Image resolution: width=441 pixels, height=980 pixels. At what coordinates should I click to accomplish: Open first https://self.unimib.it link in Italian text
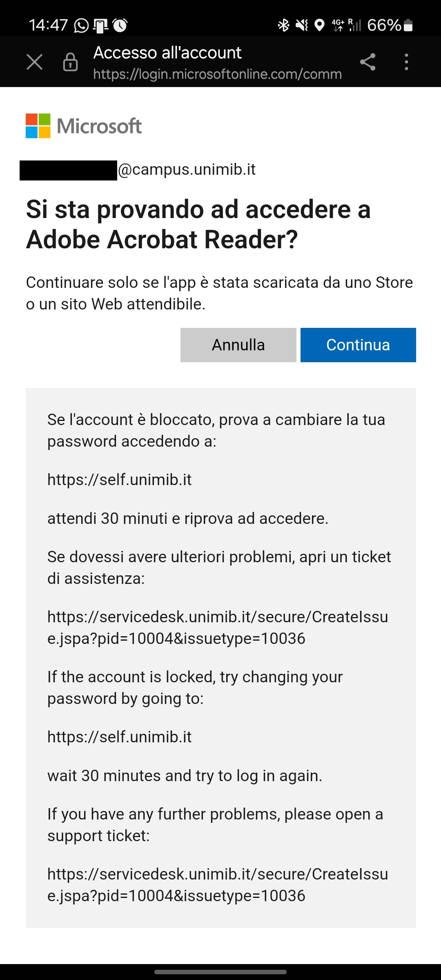(119, 480)
